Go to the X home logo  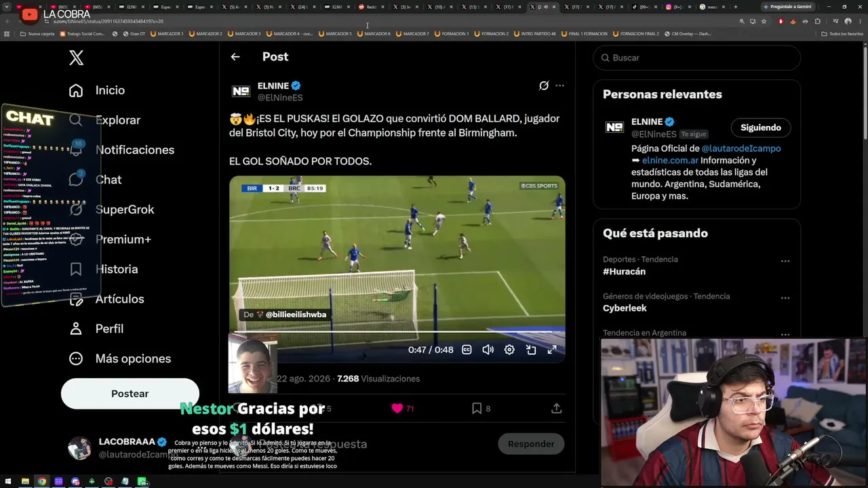point(77,58)
